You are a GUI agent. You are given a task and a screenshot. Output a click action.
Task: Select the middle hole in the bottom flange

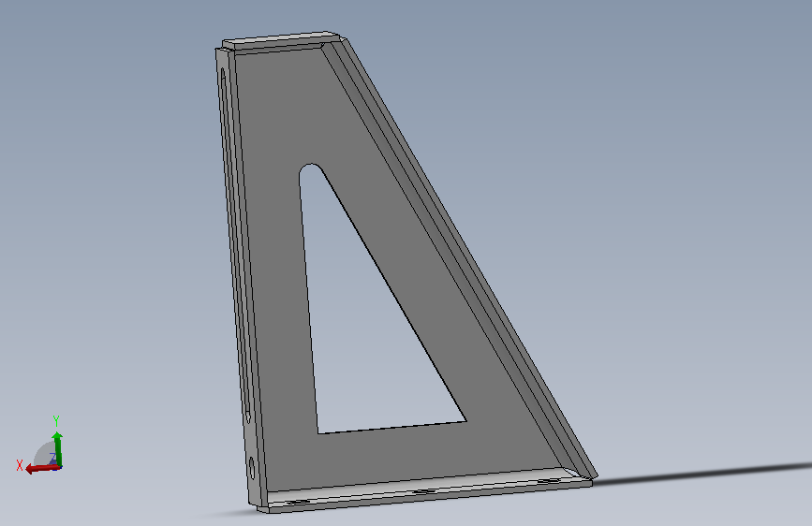[423, 491]
